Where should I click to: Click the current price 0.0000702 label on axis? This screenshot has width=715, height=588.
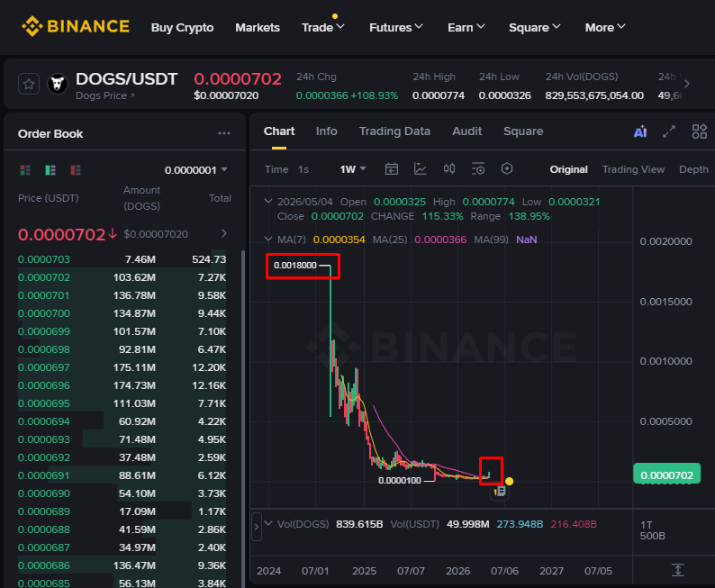666,475
